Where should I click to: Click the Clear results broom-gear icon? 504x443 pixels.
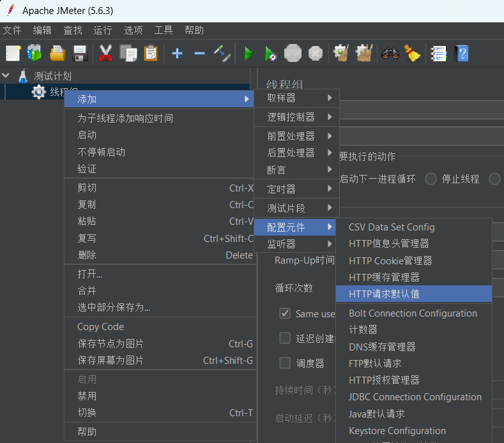341,53
